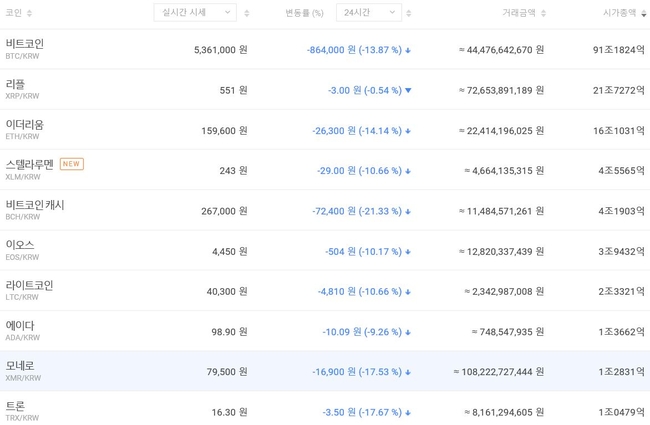
Task: Open the 24시간 period dropdown
Action: [368, 13]
